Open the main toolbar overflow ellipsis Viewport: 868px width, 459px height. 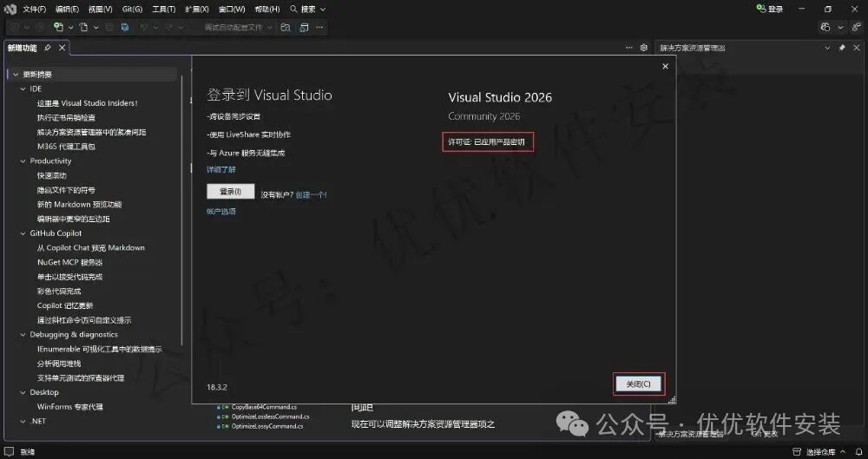[x=319, y=27]
